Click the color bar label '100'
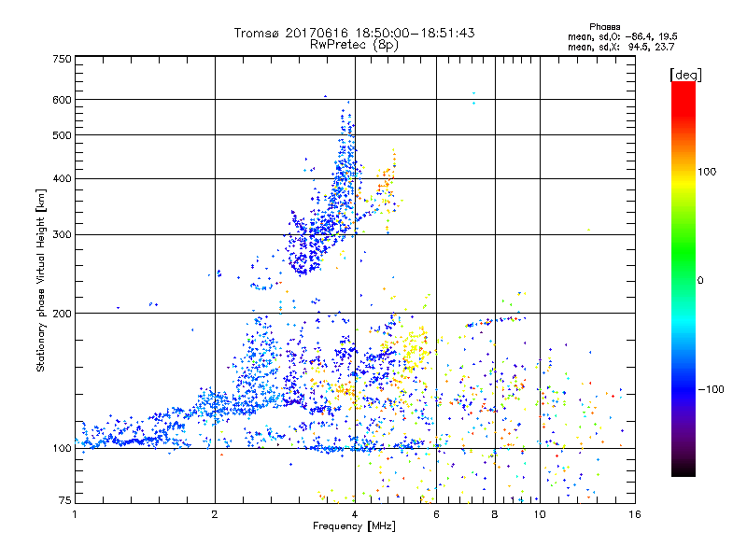Screen dimensions: 747x560 (x=707, y=172)
